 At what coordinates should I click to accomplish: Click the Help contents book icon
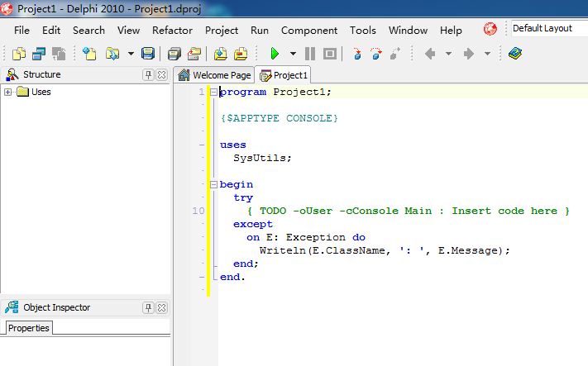click(515, 54)
